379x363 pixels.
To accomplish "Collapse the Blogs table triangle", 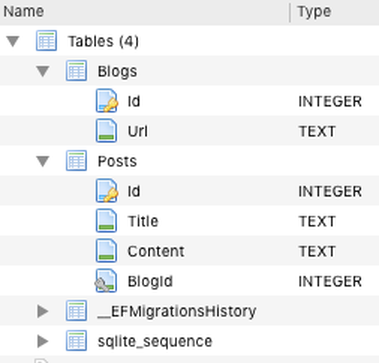I will pyautogui.click(x=43, y=72).
